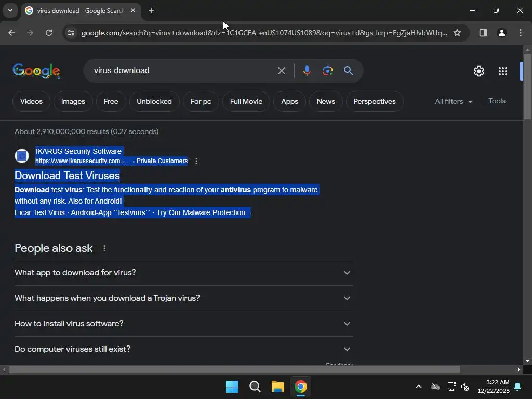The width and height of the screenshot is (532, 399).
Task: Click the vertical scrollbar thumb
Action: pos(527,87)
